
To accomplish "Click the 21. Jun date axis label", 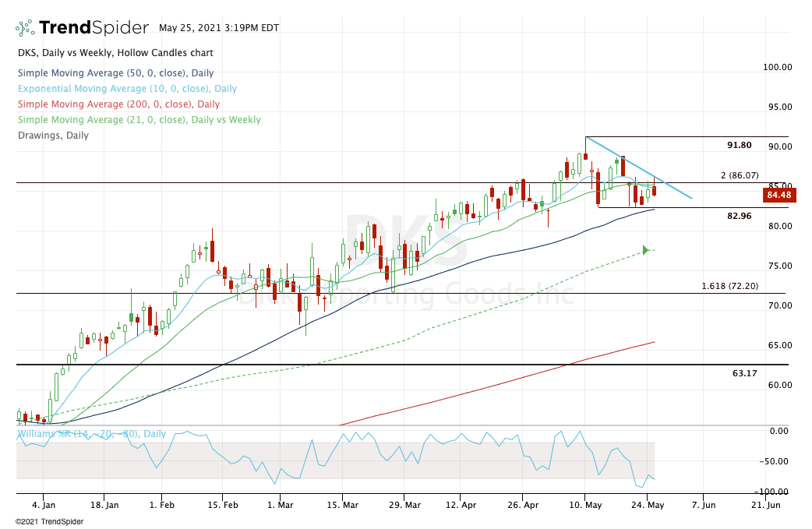I will coord(765,505).
